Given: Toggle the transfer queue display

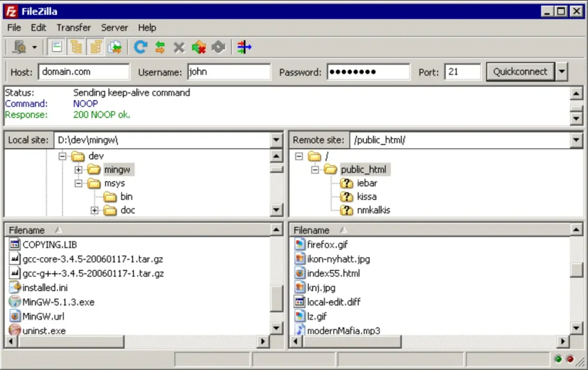Looking at the screenshot, I should [x=114, y=46].
